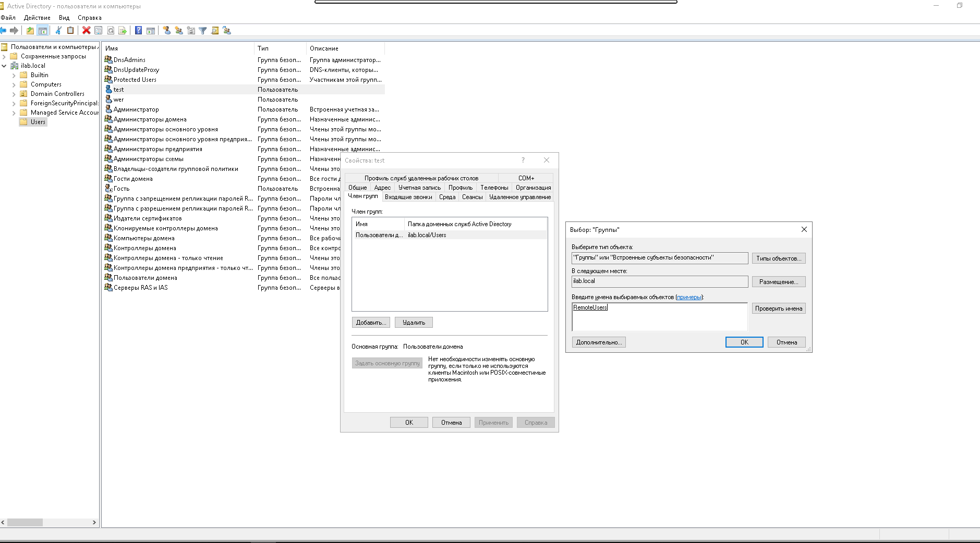Image resolution: width=980 pixels, height=543 pixels.
Task: Click the Filter funnel icon
Action: pos(203,31)
